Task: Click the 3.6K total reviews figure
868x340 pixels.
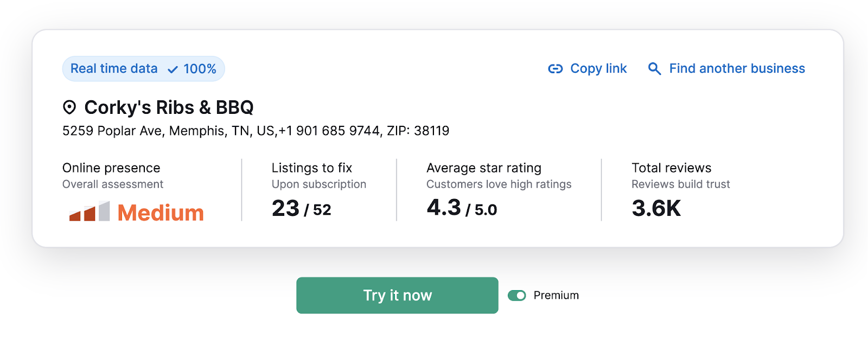Action: pyautogui.click(x=656, y=209)
